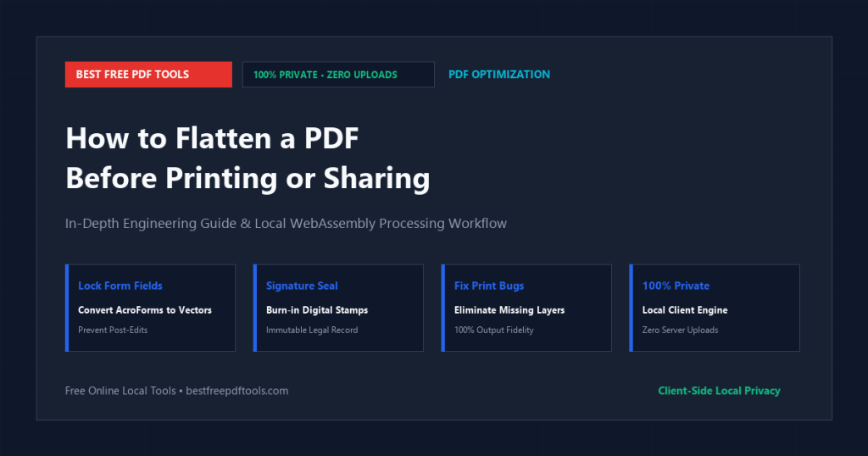The image size is (868, 456).
Task: Click the In-Depth Engineering Guide subtitle
Action: [x=286, y=224]
